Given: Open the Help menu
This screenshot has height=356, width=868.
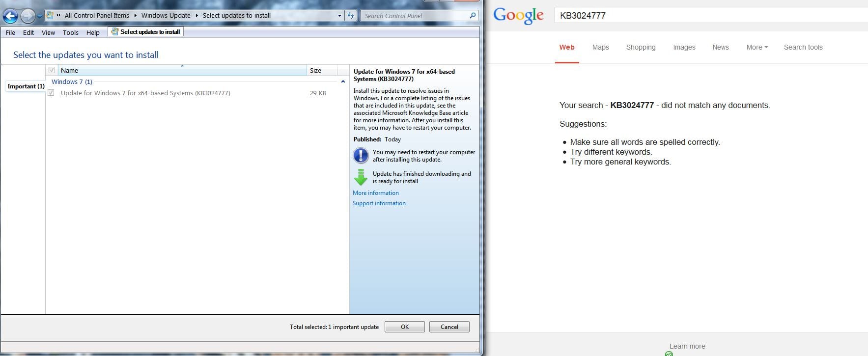Looking at the screenshot, I should pyautogui.click(x=93, y=32).
